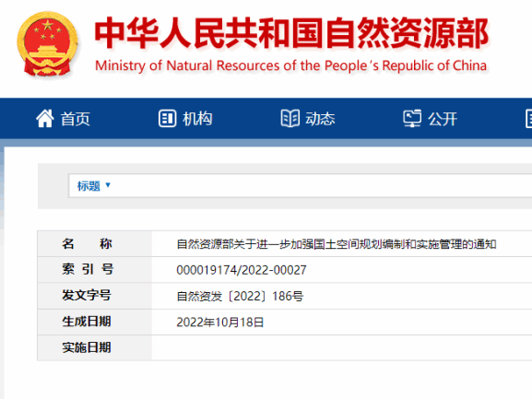Select index number 000019174/2022-00027
532x399 pixels.
pyautogui.click(x=242, y=270)
